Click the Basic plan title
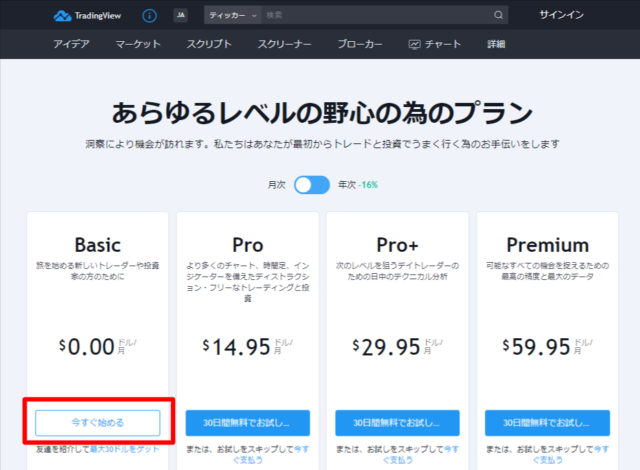The height and width of the screenshot is (470, 640). tap(98, 245)
